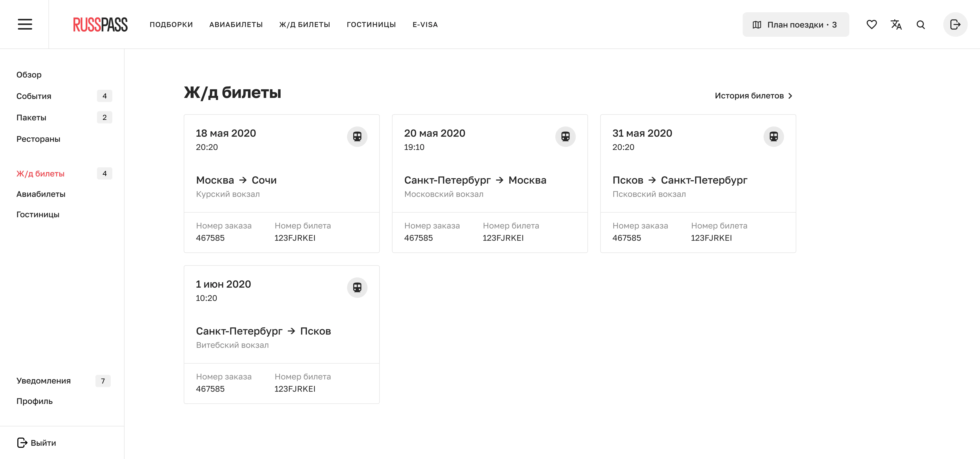Select Пакеты in sidebar

[31, 117]
